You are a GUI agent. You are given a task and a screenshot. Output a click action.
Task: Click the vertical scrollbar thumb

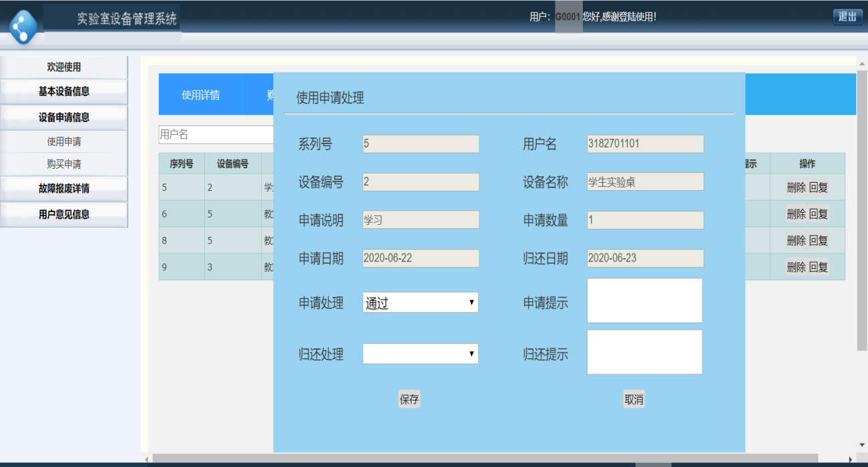pyautogui.click(x=862, y=210)
